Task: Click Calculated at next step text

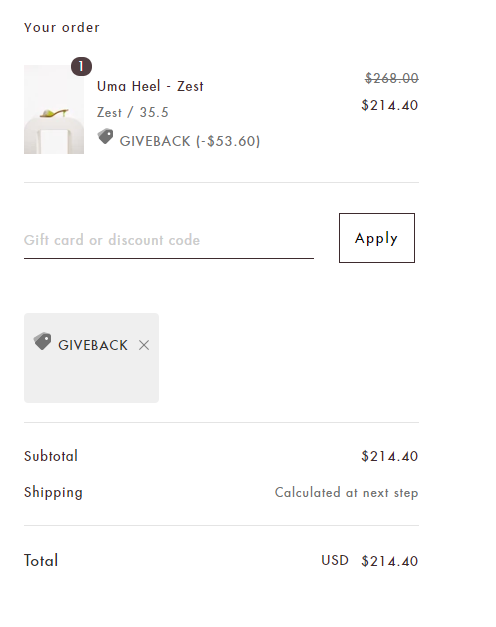Action: click(346, 493)
